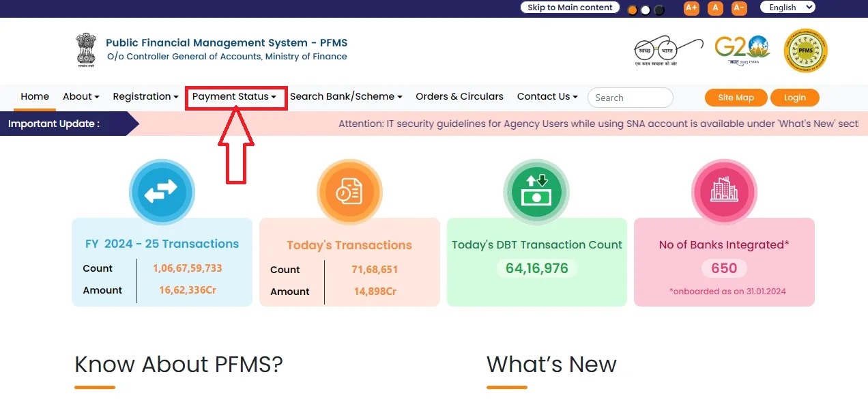Image resolution: width=868 pixels, height=411 pixels.
Task: Select the orange color theme swatch
Action: coord(633,10)
